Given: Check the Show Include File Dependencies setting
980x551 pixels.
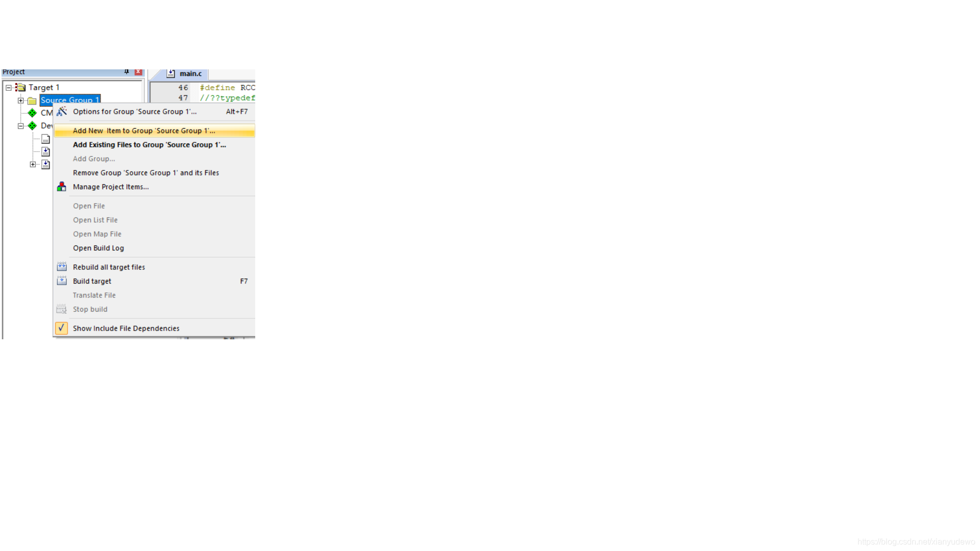Looking at the screenshot, I should click(61, 328).
